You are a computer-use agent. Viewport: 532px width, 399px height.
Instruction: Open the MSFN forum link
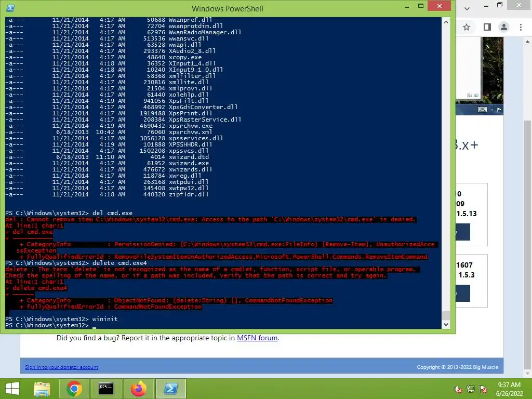[x=257, y=338]
